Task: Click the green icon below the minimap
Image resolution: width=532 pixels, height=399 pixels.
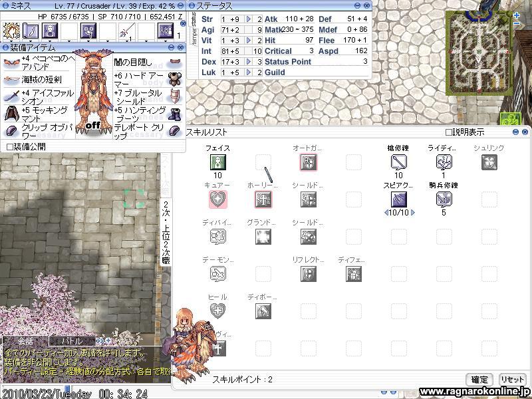Action: [x=510, y=120]
